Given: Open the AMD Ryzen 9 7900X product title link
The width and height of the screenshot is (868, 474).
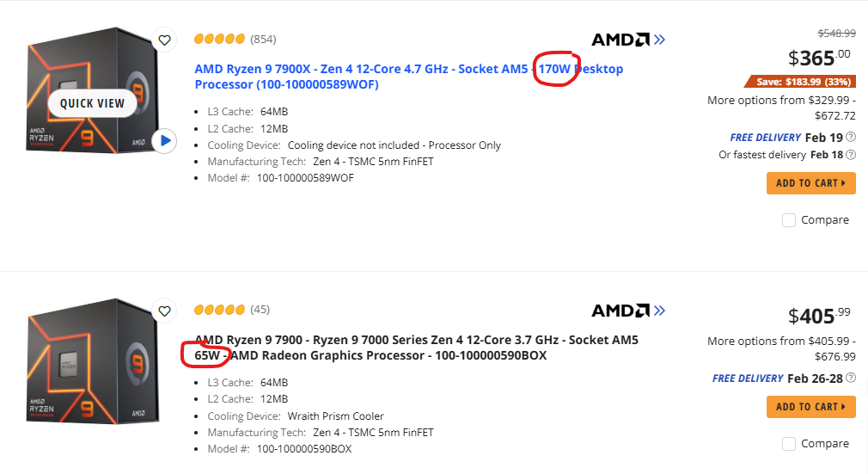Looking at the screenshot, I should pyautogui.click(x=361, y=69).
